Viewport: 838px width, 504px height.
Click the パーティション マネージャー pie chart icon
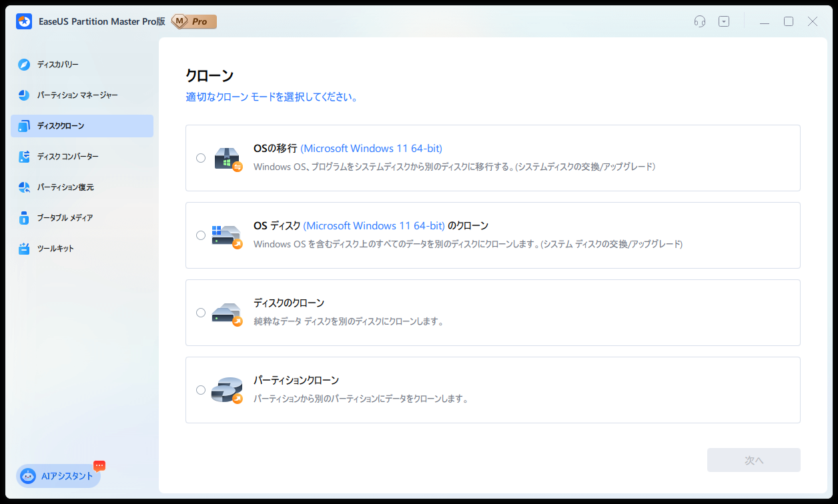point(24,95)
